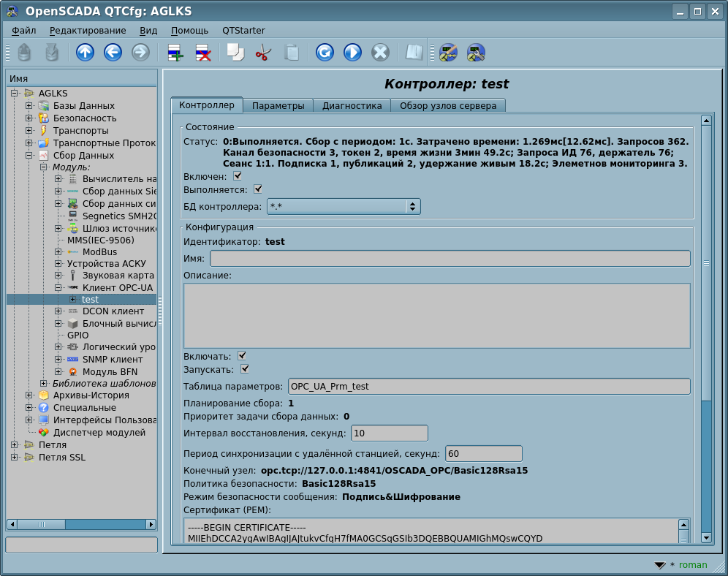Click the OpenSCADA window title bar icon
The width and height of the screenshot is (728, 576).
coord(12,12)
